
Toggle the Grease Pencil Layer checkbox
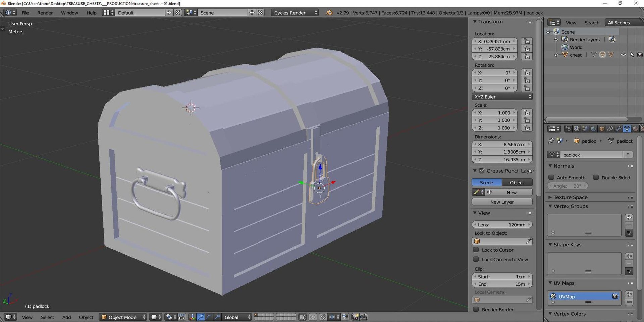tap(482, 171)
